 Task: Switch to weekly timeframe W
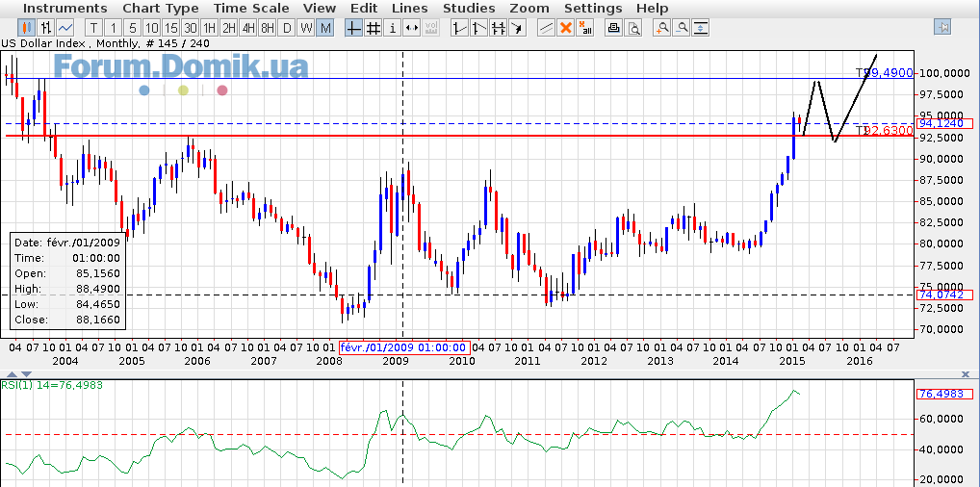click(306, 28)
